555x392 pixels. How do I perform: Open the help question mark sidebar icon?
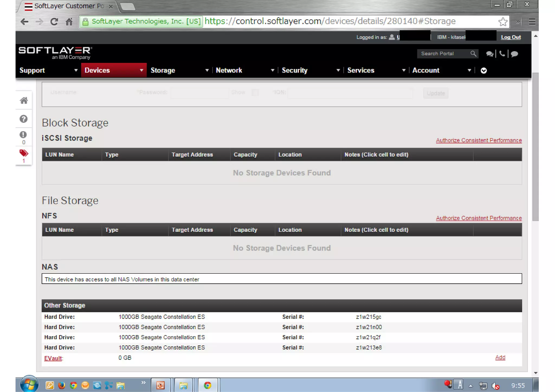coord(24,119)
